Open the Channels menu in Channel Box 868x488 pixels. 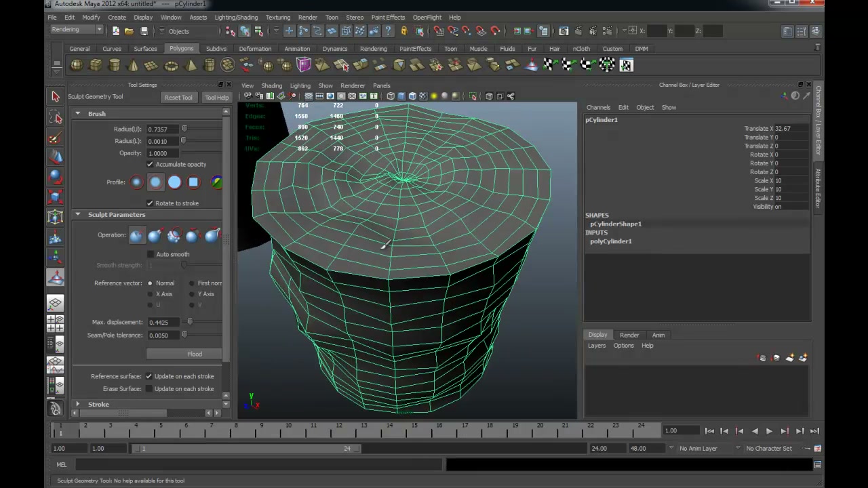(598, 108)
